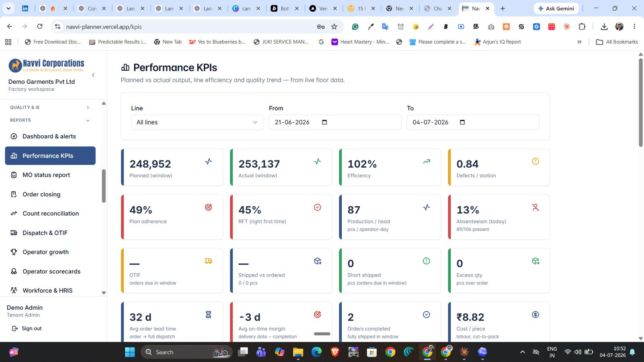Click the bar chart icon beside Performance KPIs heading

coord(125,68)
